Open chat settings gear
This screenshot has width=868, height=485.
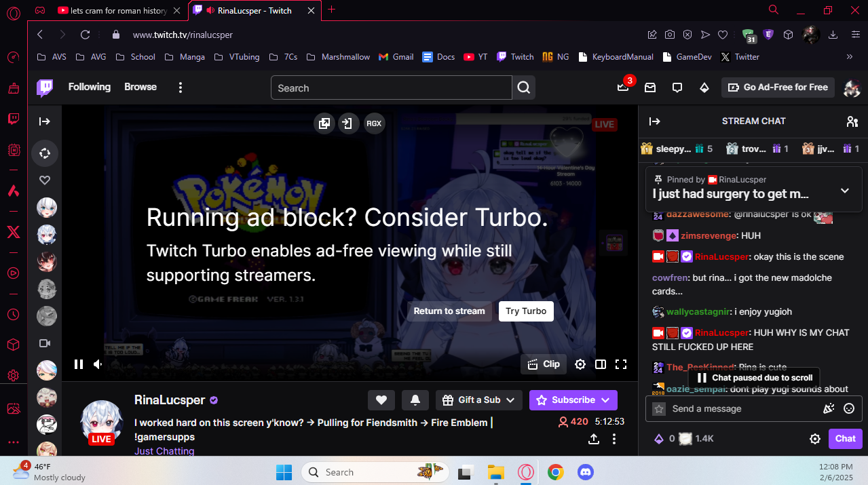pyautogui.click(x=814, y=439)
